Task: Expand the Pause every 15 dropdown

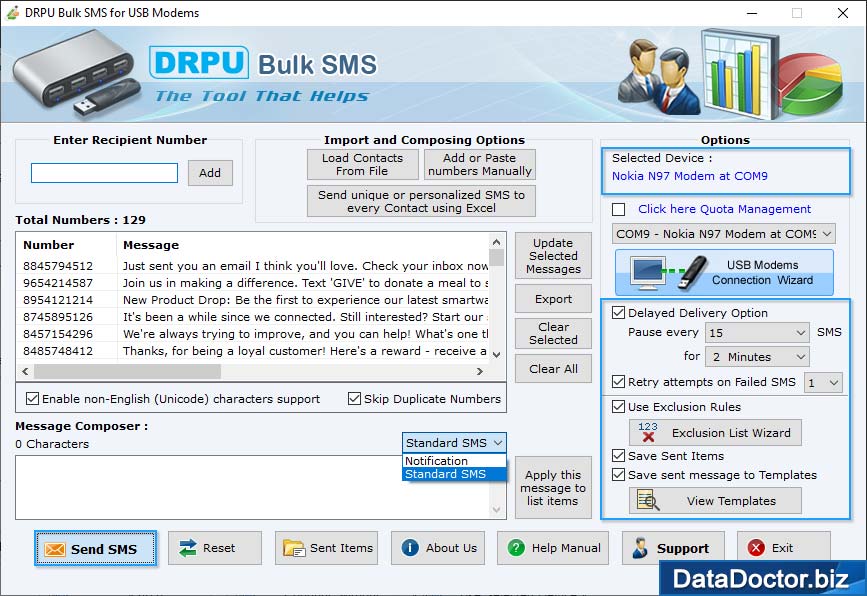Action: coord(757,333)
